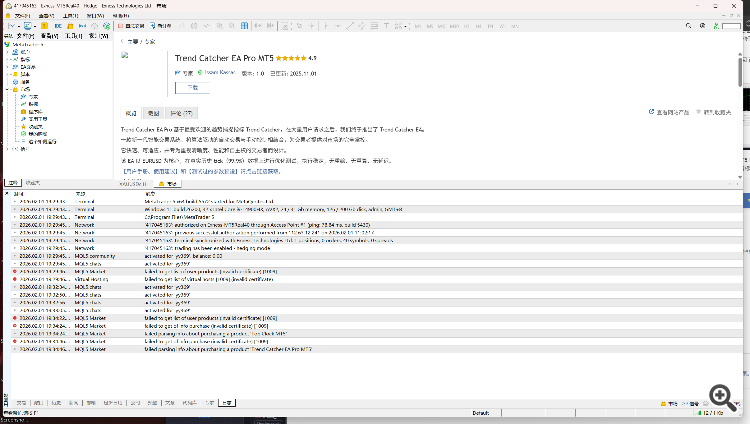Click the green account icon beside search field
750x424 pixels.
pos(716,26)
